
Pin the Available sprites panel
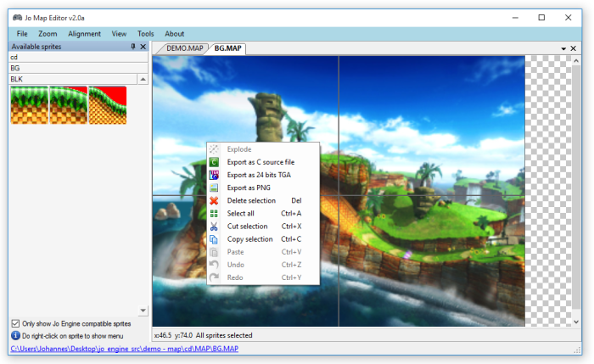coord(133,46)
